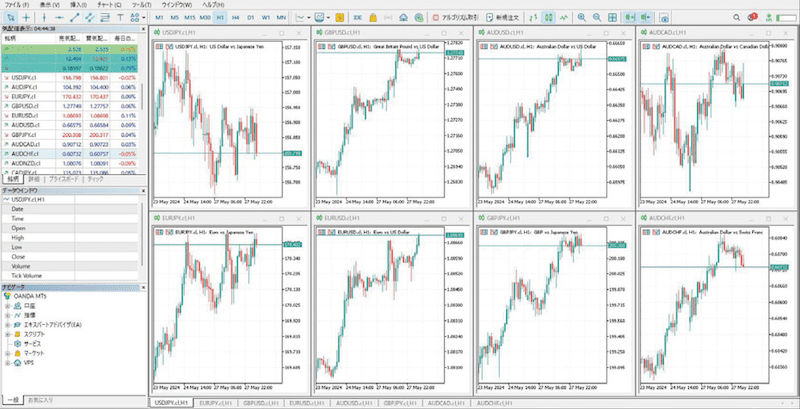Toggle candlestick chart display mode
This screenshot has height=409, width=800.
tap(548, 17)
